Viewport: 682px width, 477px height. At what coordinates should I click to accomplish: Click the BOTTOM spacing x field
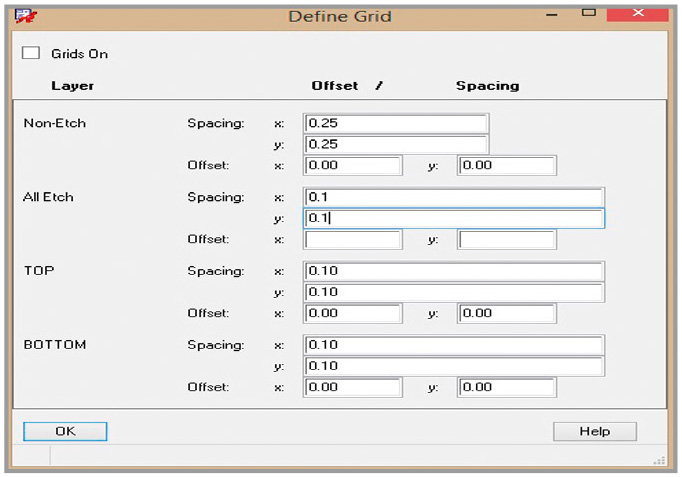coord(454,345)
